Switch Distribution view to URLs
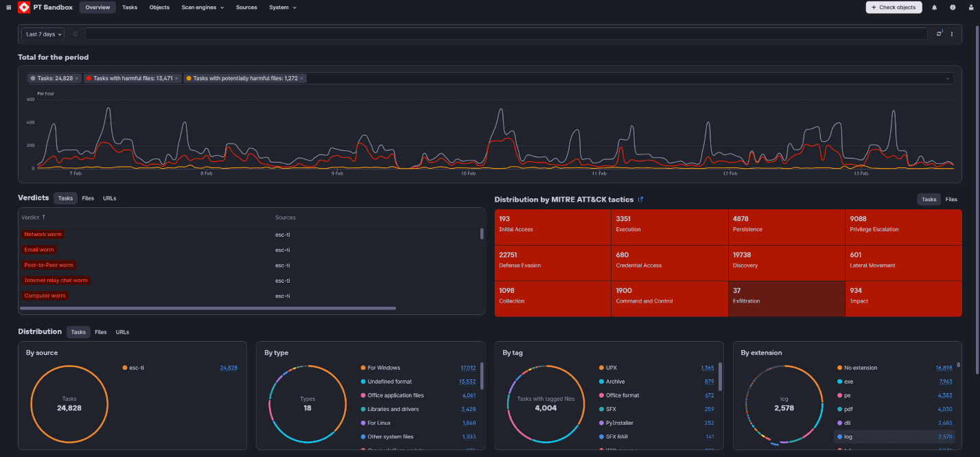 (122, 332)
